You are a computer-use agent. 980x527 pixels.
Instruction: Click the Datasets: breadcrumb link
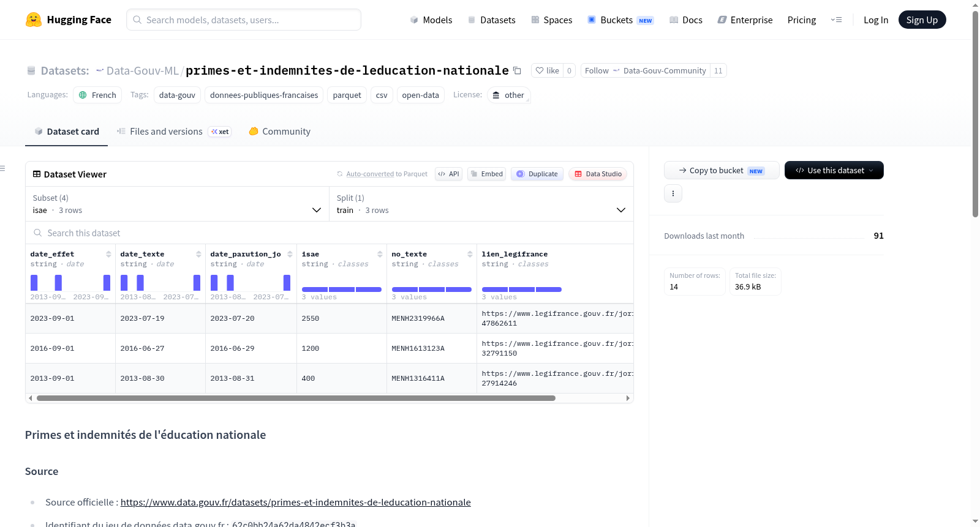pos(65,70)
